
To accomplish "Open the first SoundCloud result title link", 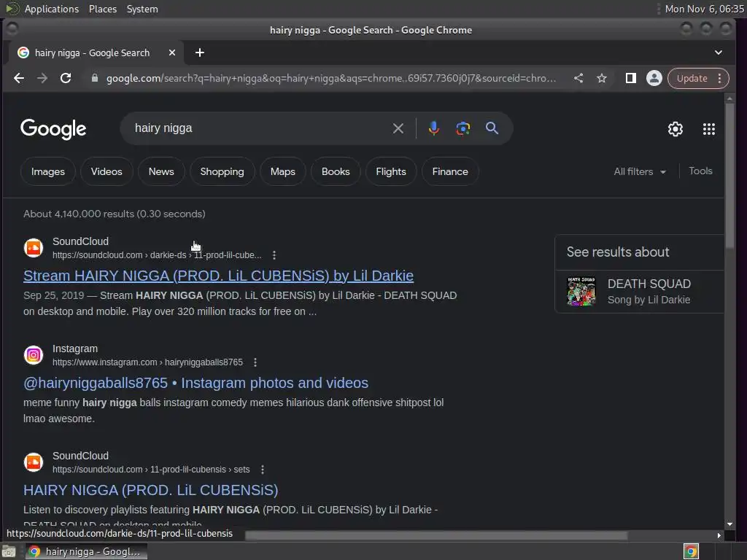I will (x=219, y=276).
